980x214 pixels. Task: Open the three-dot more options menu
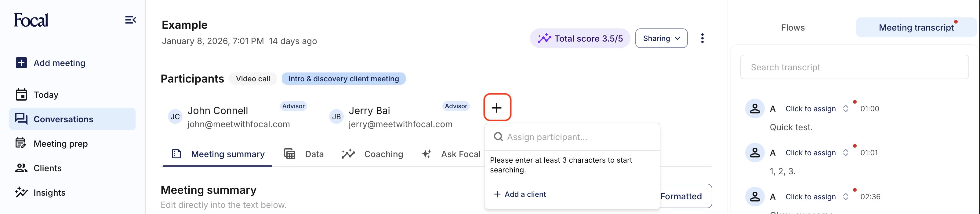click(x=702, y=39)
